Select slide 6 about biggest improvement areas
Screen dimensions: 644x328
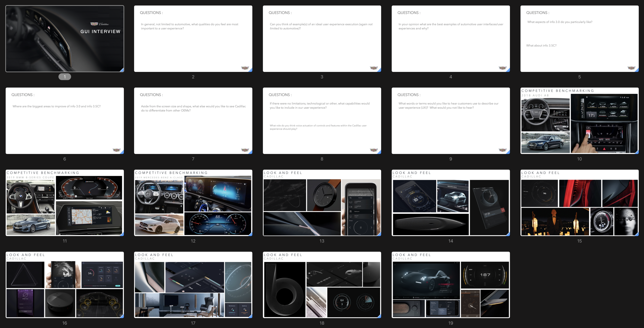[65, 121]
